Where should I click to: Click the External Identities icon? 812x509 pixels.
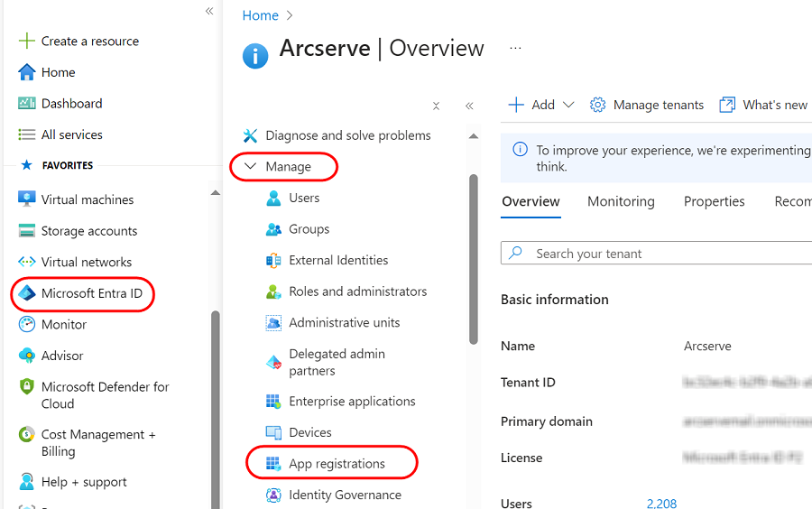tap(273, 260)
